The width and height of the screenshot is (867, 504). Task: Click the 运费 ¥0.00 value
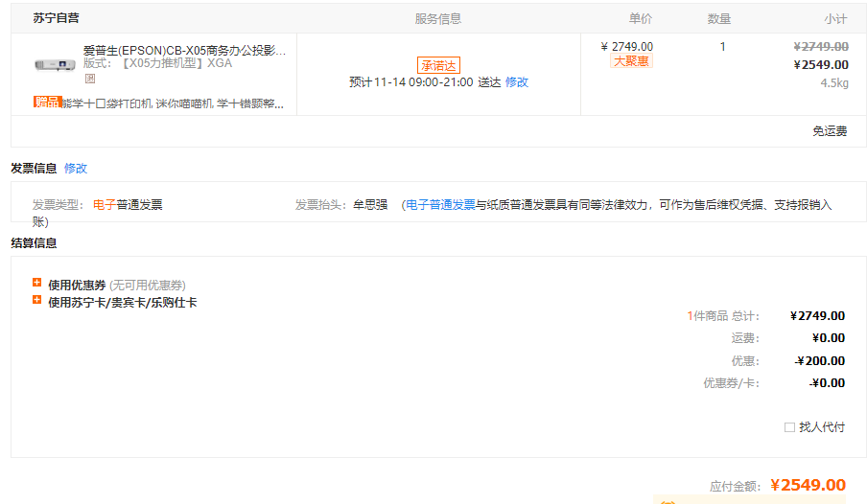[829, 338]
